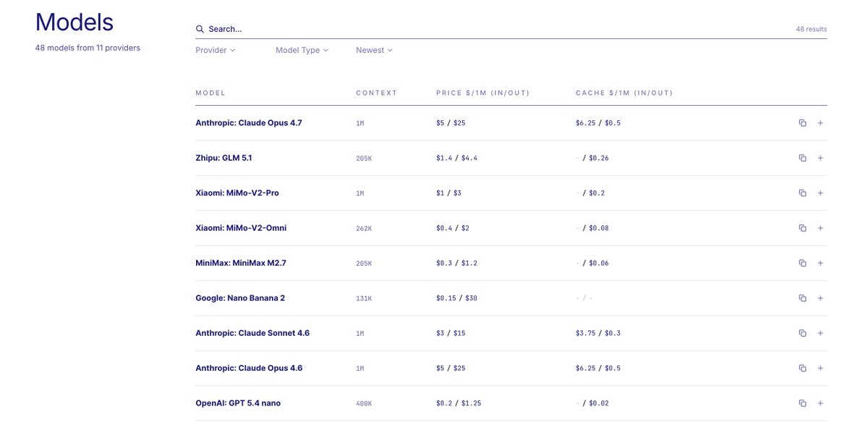Click the 262K context value
The height and width of the screenshot is (425, 868).
(x=364, y=229)
